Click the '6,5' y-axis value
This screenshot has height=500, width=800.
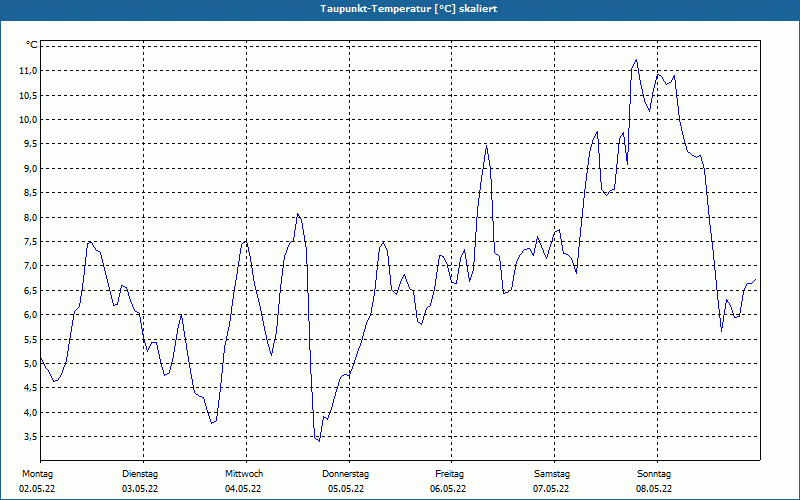pyautogui.click(x=31, y=290)
